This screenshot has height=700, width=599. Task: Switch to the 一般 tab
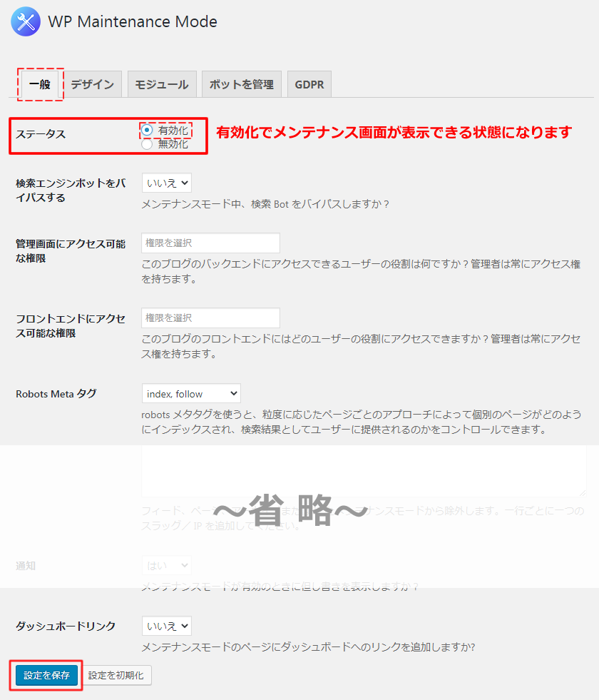pos(40,84)
